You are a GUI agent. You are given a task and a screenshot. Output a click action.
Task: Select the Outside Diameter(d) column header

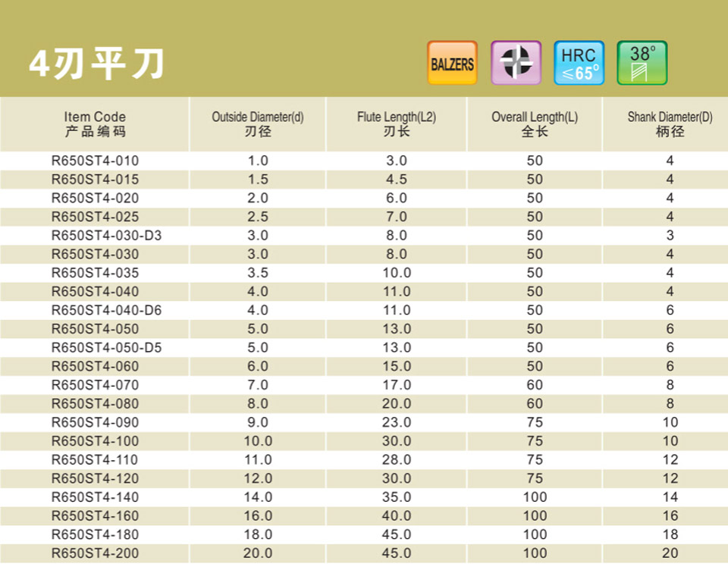coord(258,124)
